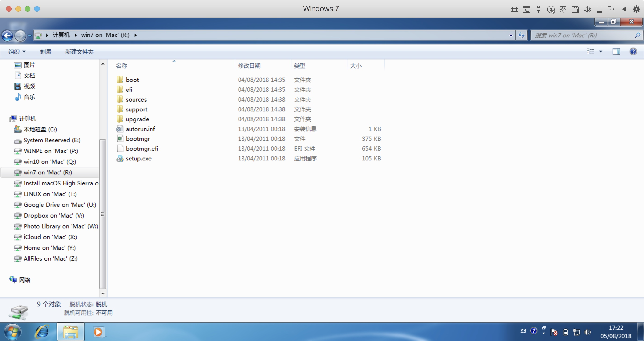Viewport: 644px width, 341px height.
Task: Open the VM settings gear icon
Action: click(x=636, y=9)
